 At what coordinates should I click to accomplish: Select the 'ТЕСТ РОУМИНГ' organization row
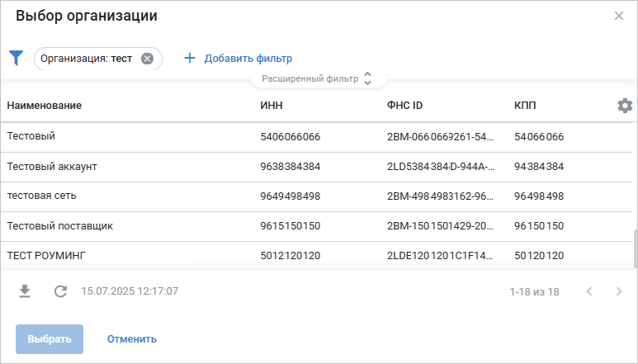coord(46,256)
